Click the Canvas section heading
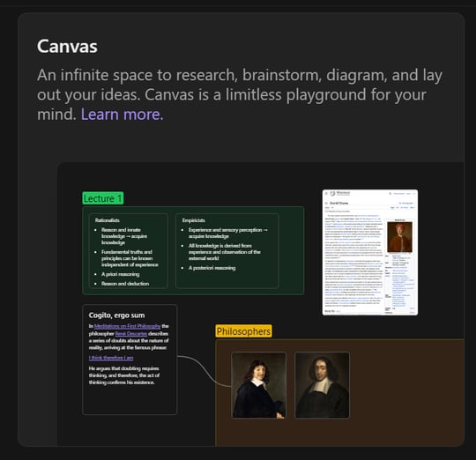The width and height of the screenshot is (476, 460). tap(67, 47)
